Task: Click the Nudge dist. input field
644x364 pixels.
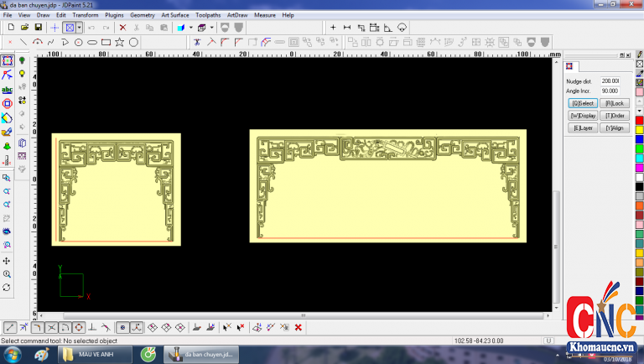Action: coord(609,81)
